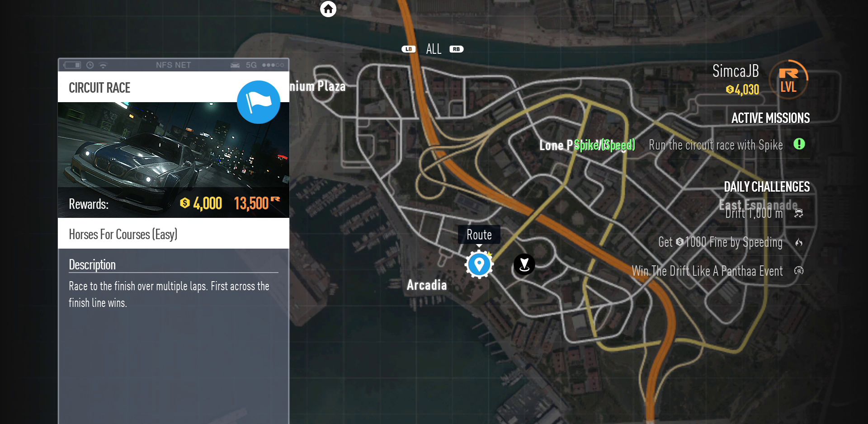Screen dimensions: 868x424
Task: Click the Horses For Courses (Easy) event title
Action: pyautogui.click(x=123, y=234)
